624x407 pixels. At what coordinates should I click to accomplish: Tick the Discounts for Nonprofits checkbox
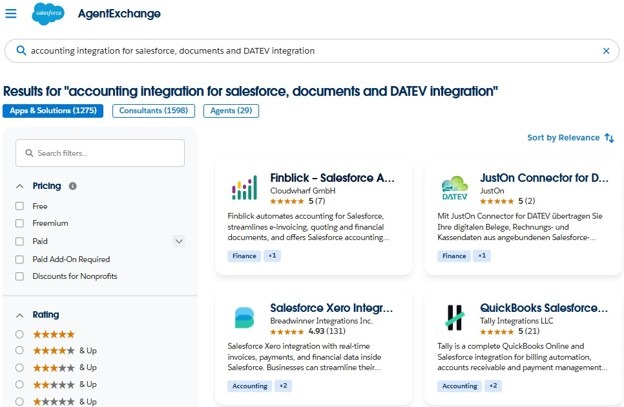[x=20, y=276]
